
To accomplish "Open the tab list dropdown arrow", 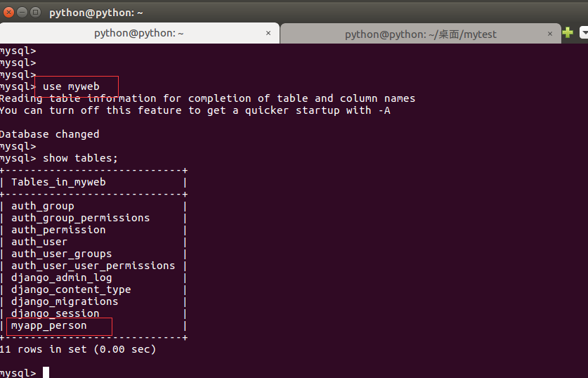I will tap(584, 32).
